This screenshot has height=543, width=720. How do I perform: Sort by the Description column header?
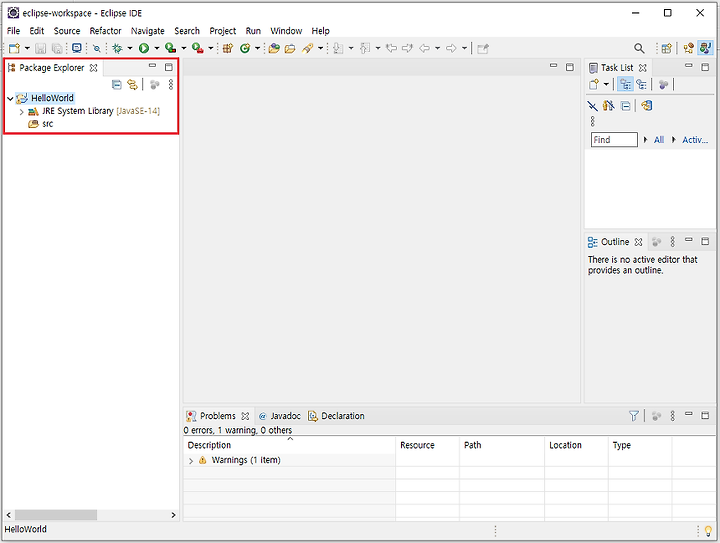click(x=289, y=445)
